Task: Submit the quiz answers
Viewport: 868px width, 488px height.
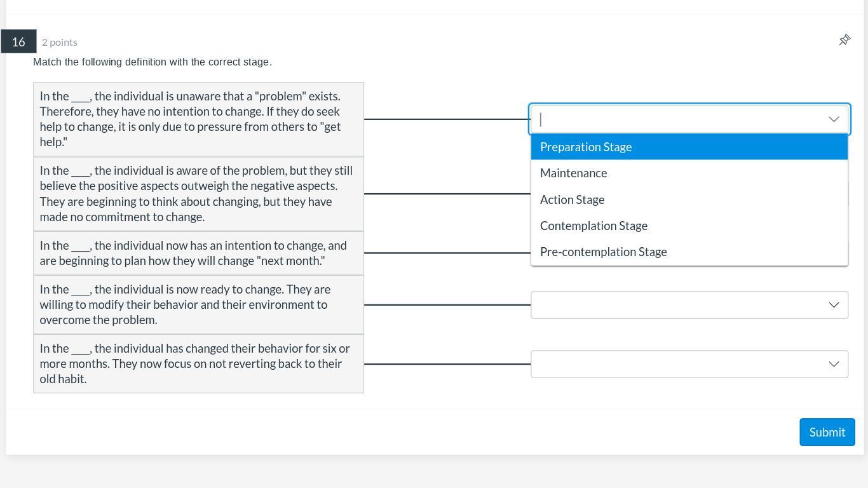Action: [x=827, y=432]
